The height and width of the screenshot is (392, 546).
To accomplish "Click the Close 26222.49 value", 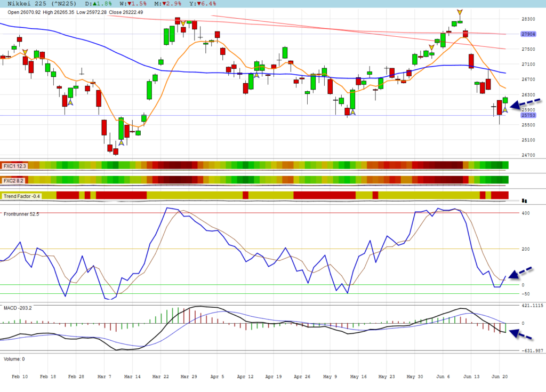I will click(126, 12).
